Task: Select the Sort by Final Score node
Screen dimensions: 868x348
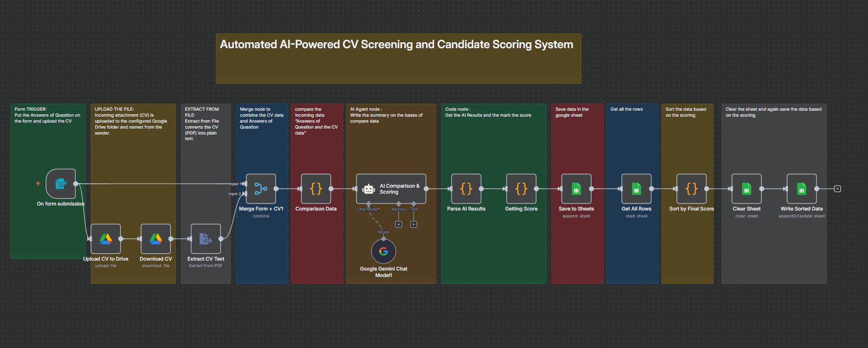Action: 691,189
